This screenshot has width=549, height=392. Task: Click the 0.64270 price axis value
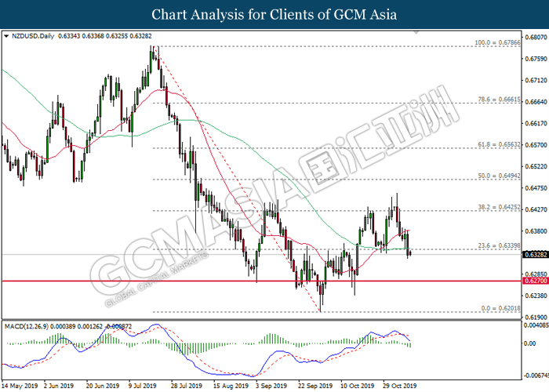point(536,209)
